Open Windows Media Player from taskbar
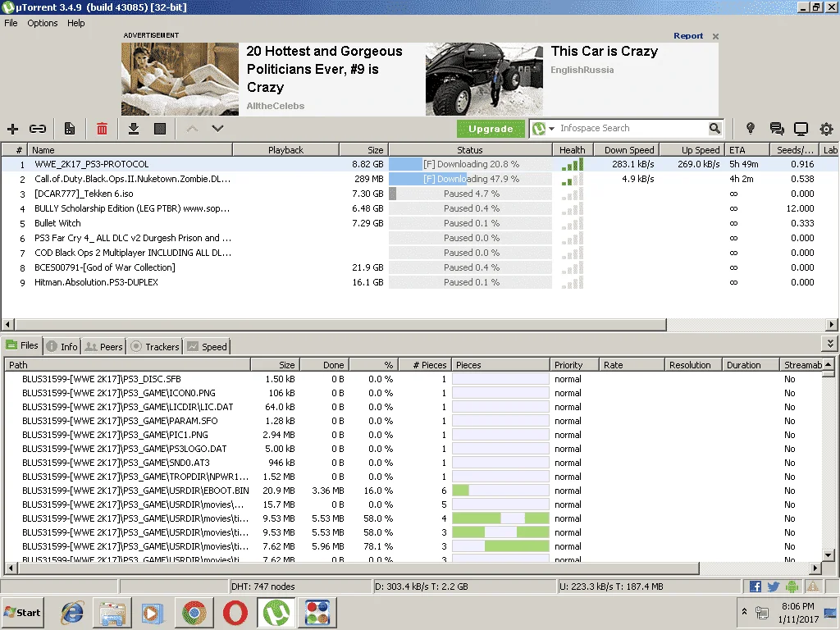 [x=153, y=613]
